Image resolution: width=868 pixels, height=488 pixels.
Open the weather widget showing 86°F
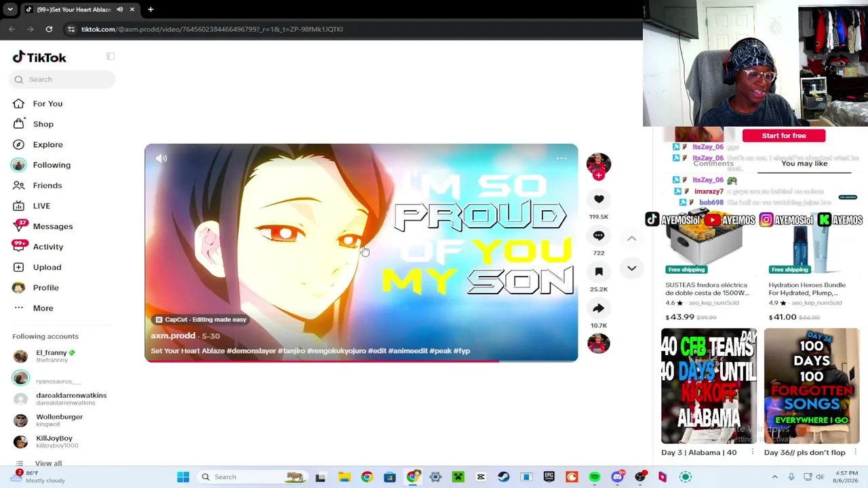tap(38, 476)
